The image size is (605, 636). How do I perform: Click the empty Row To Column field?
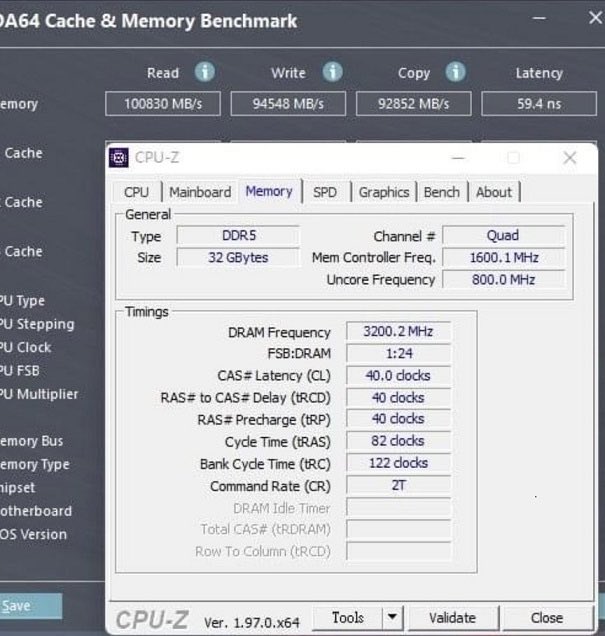pos(399,551)
